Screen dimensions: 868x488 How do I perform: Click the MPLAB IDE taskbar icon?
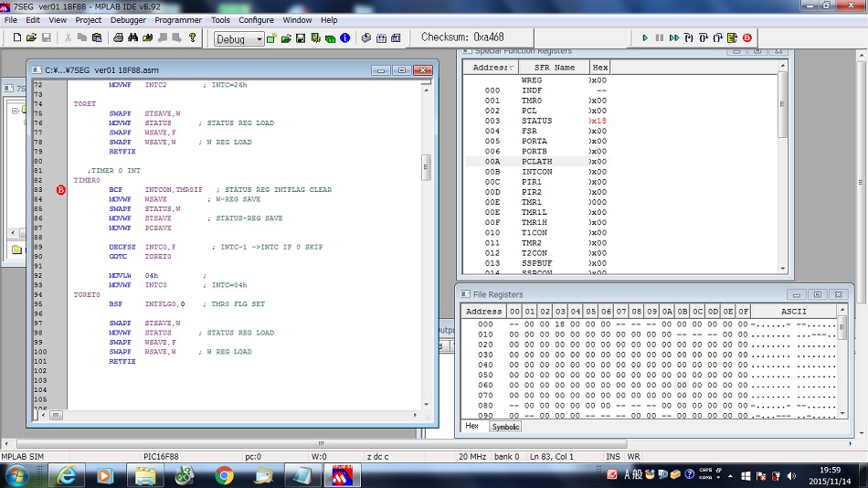coord(342,476)
